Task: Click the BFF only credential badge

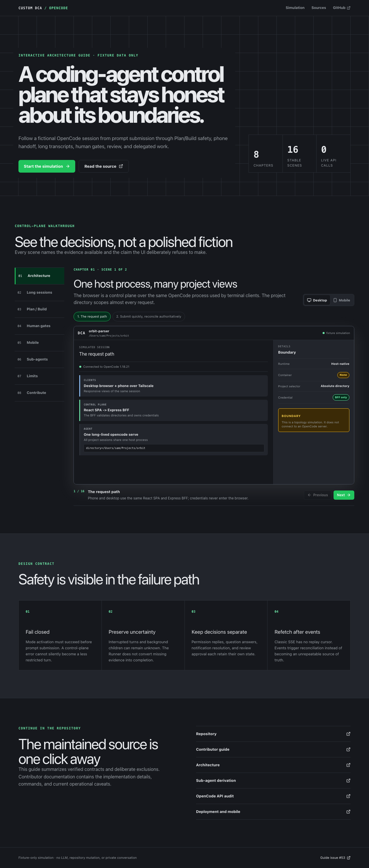Action: [341, 397]
